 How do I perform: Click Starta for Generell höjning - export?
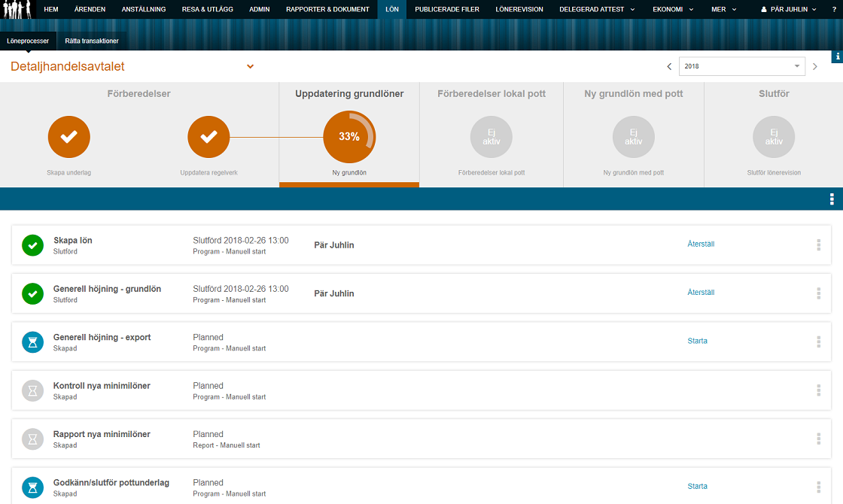tap(697, 341)
